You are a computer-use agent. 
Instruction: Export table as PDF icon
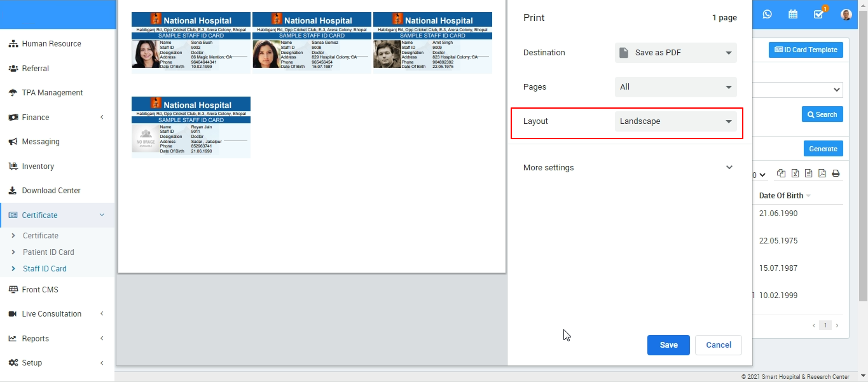coord(822,174)
